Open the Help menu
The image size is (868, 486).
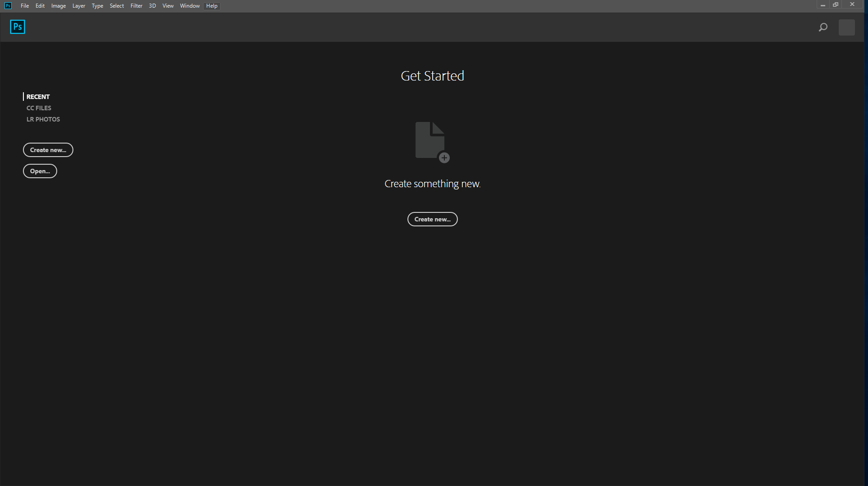[x=212, y=6]
